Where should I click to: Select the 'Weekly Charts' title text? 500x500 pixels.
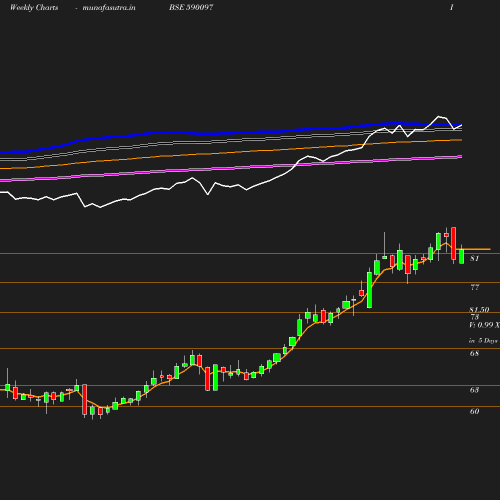tap(34, 8)
